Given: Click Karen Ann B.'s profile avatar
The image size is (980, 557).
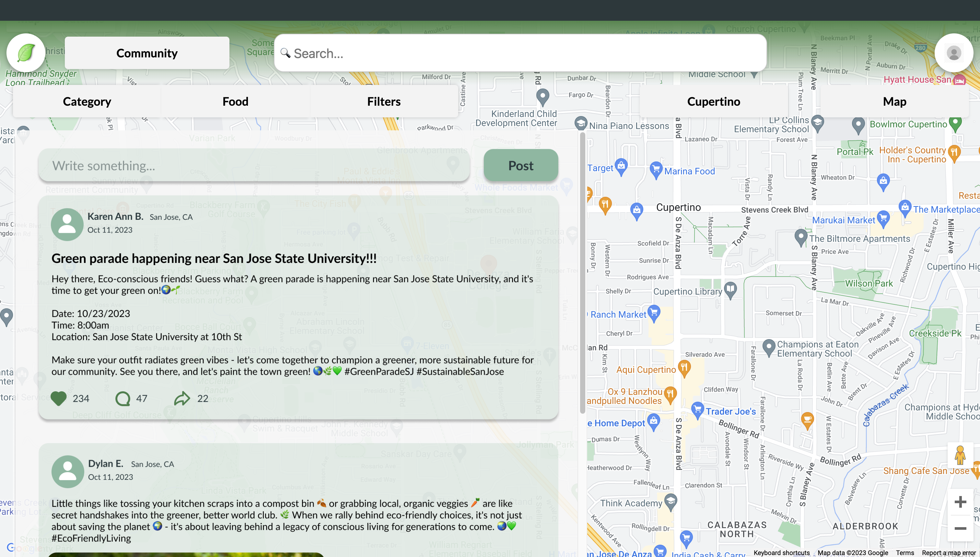Looking at the screenshot, I should (67, 224).
